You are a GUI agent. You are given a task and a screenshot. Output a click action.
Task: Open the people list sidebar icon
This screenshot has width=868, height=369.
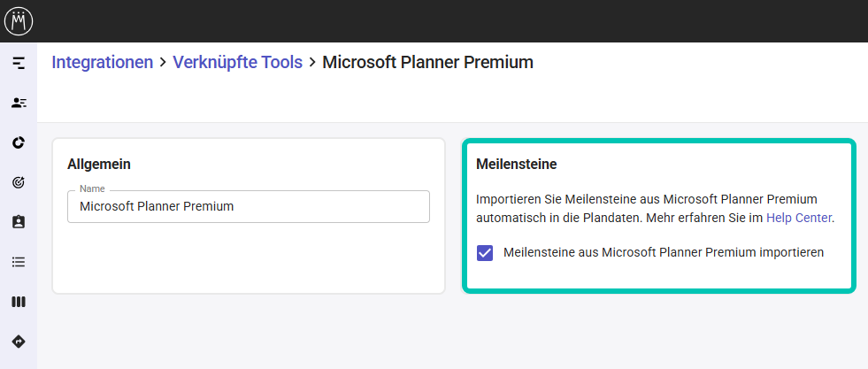[x=19, y=103]
